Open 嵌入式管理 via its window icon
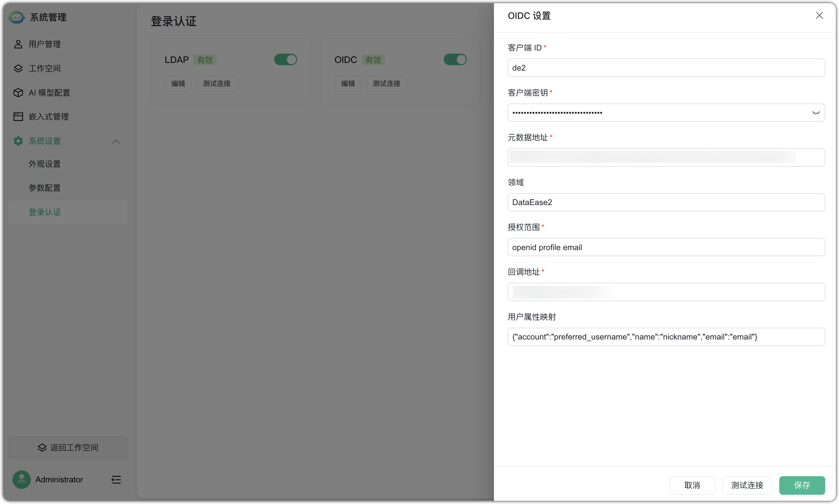This screenshot has height=504, width=839. click(18, 117)
